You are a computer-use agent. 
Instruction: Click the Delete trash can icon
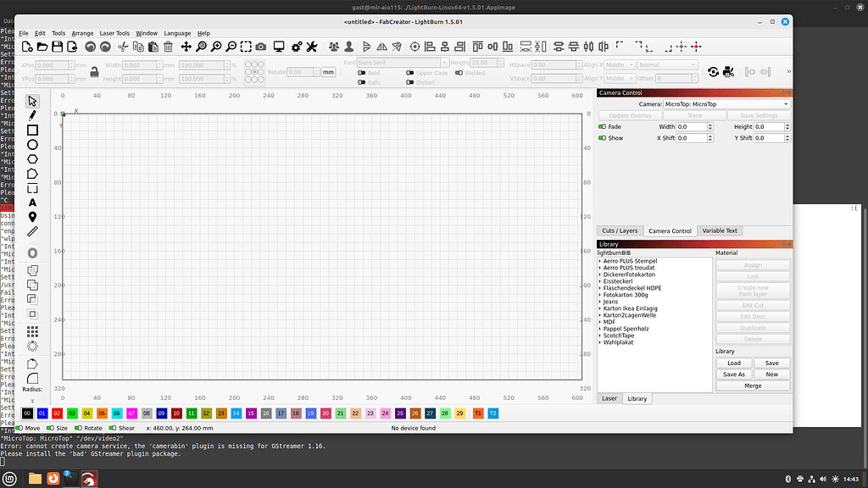[168, 47]
